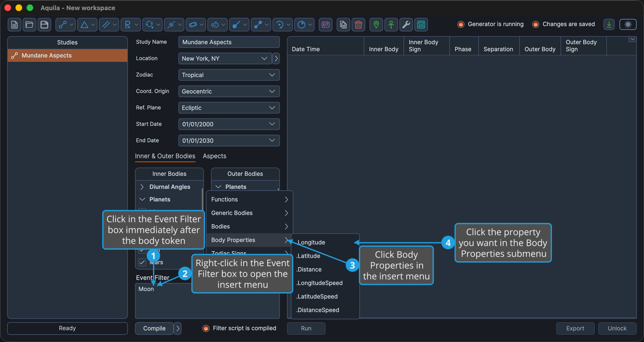Image resolution: width=644 pixels, height=342 pixels.
Task: Open the Ref. Plane Ecliptic dropdown
Action: tap(229, 108)
